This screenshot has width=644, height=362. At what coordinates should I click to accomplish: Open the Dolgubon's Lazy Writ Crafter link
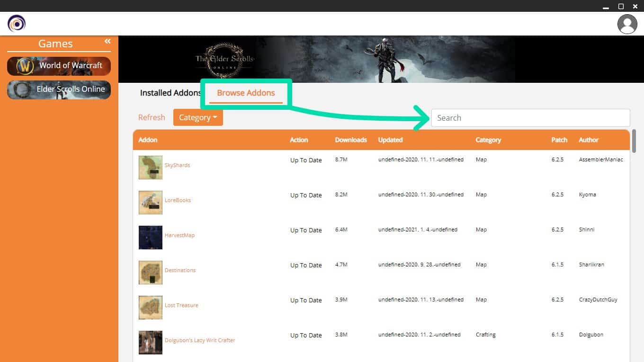click(200, 340)
